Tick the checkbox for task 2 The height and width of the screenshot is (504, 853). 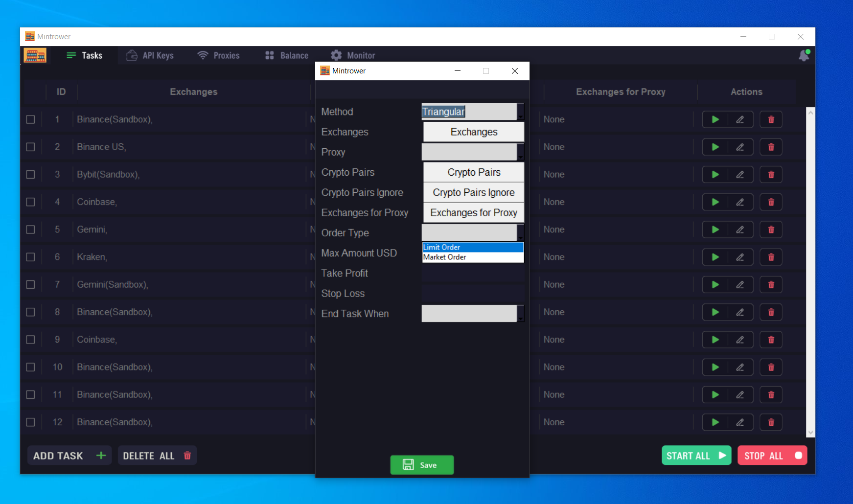(30, 147)
